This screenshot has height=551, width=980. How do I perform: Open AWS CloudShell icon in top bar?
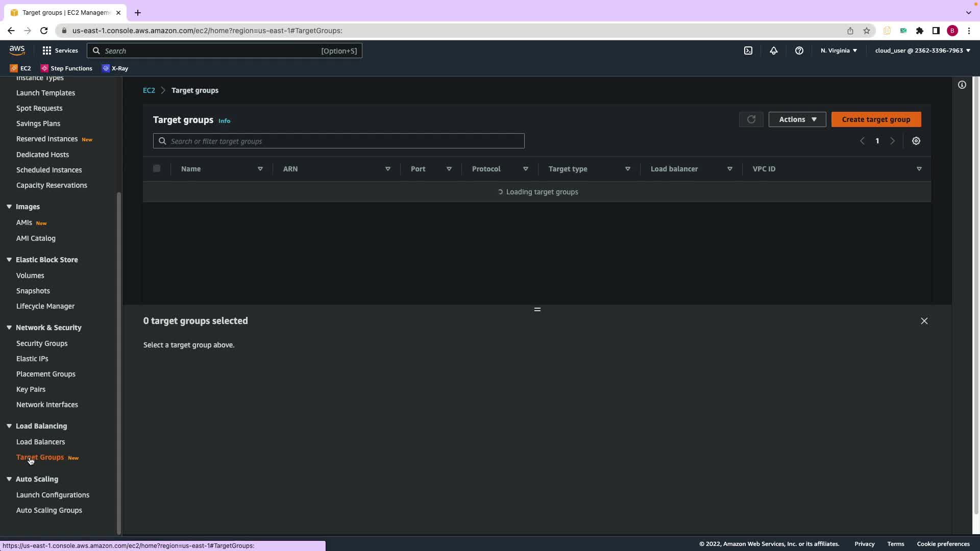click(748, 51)
